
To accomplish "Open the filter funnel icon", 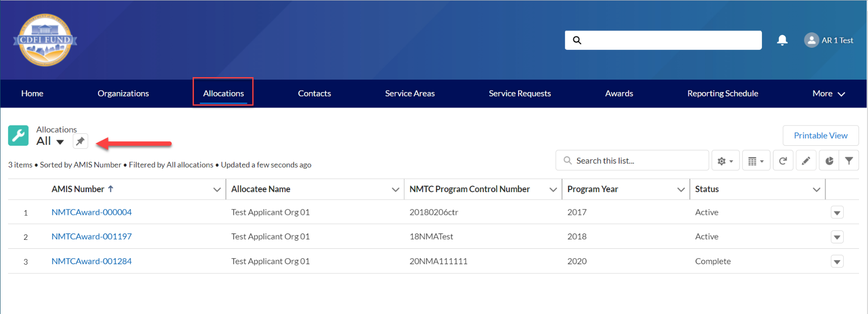I will coord(849,161).
